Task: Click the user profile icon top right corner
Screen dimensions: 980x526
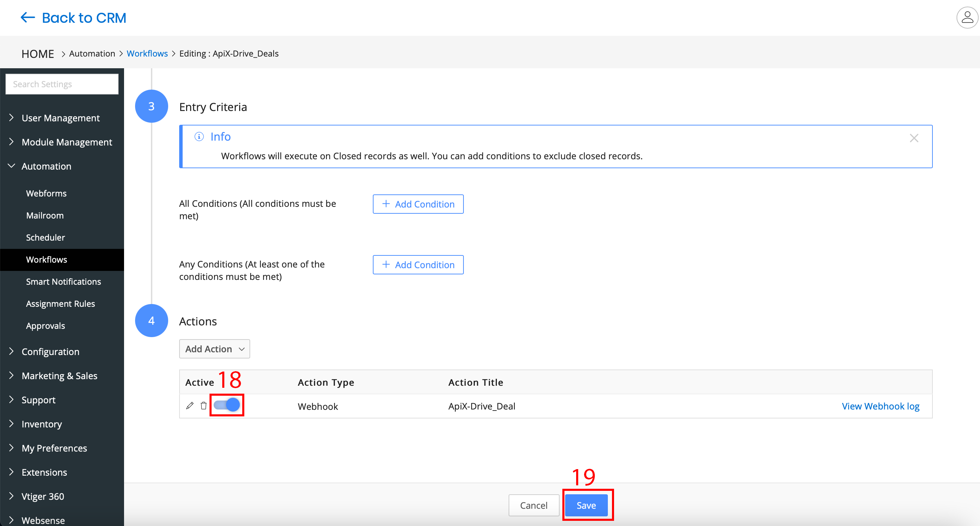Action: point(965,18)
